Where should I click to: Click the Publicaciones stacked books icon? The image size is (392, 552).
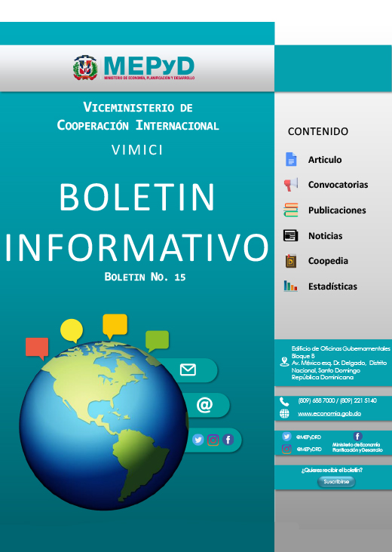pyautogui.click(x=291, y=210)
